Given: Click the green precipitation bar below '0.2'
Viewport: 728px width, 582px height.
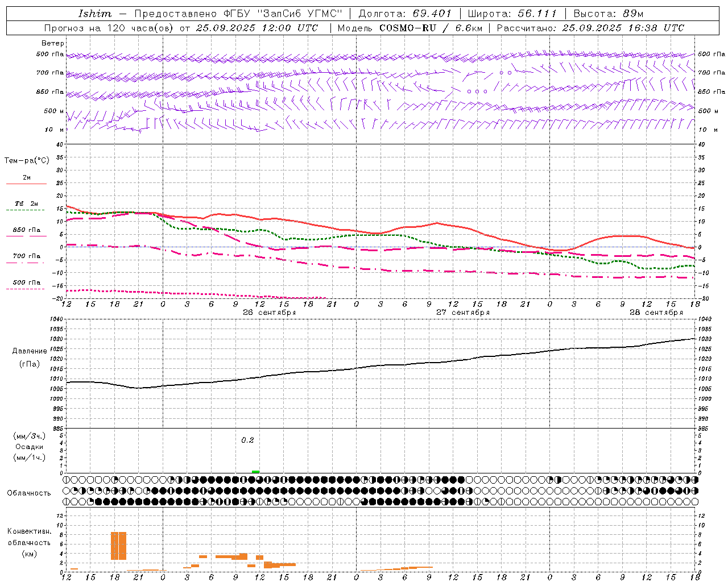Looking at the screenshot, I should (x=255, y=471).
